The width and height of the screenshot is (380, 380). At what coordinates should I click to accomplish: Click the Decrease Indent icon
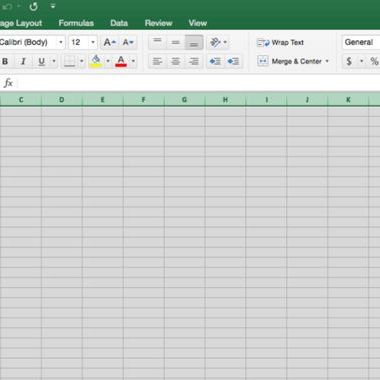(215, 61)
